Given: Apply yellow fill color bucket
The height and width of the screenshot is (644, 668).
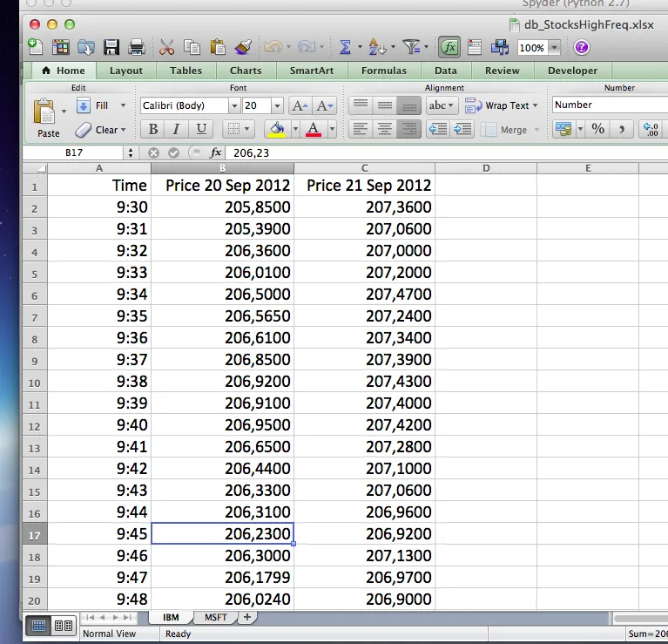Looking at the screenshot, I should click(276, 129).
